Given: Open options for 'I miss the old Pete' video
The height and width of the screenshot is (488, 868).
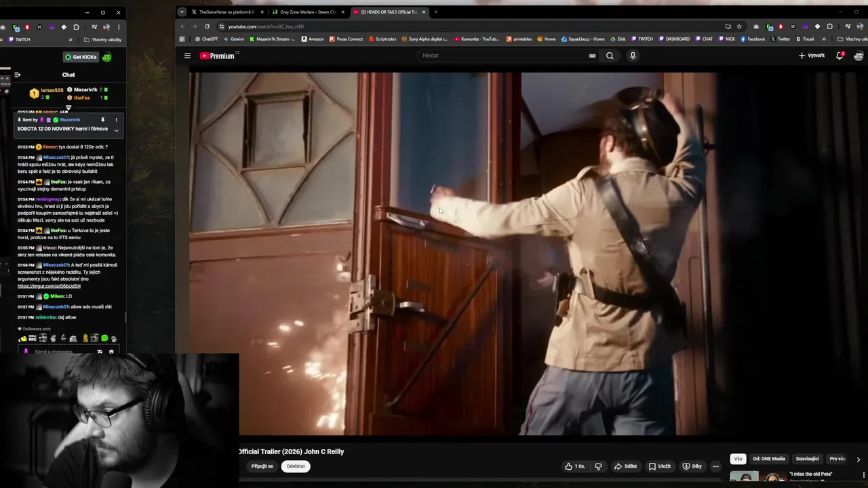Looking at the screenshot, I should click(863, 474).
